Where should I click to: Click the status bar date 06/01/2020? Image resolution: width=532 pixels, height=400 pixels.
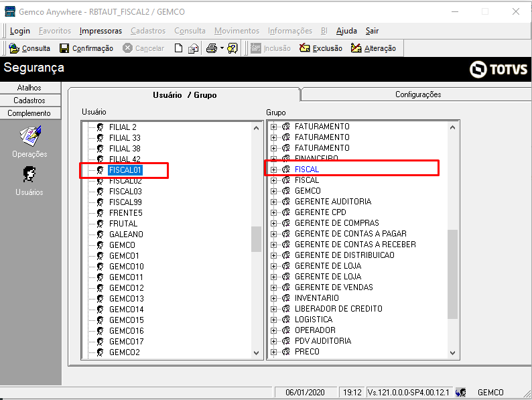click(x=305, y=393)
